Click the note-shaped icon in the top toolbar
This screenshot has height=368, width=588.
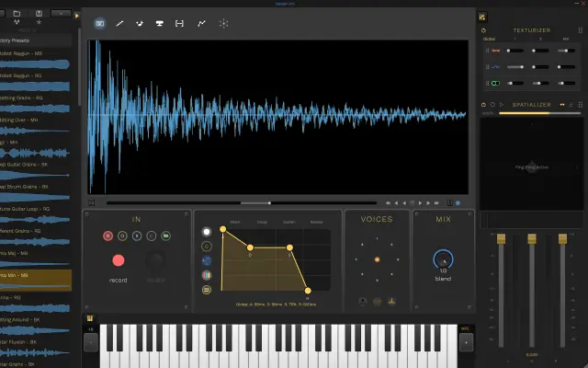pyautogui.click(x=140, y=23)
